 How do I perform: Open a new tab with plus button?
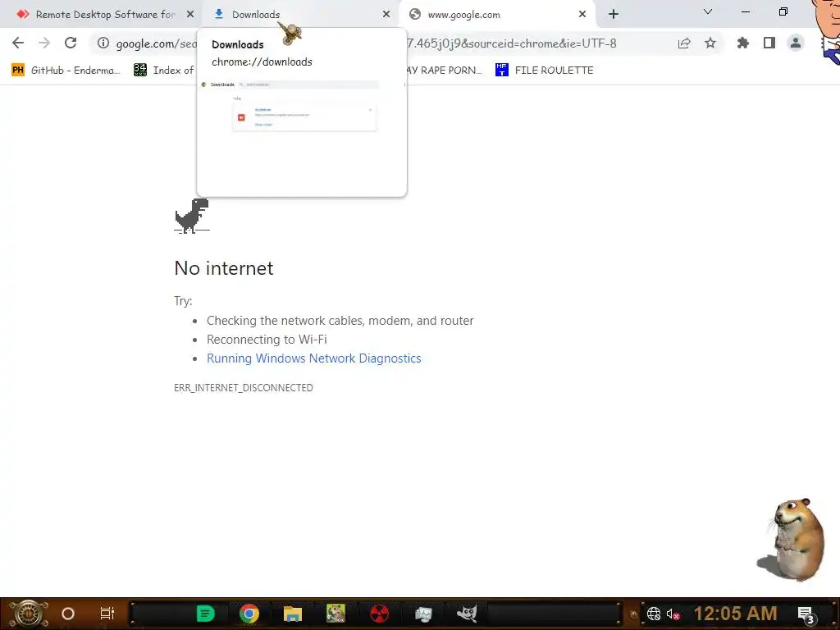(x=614, y=15)
